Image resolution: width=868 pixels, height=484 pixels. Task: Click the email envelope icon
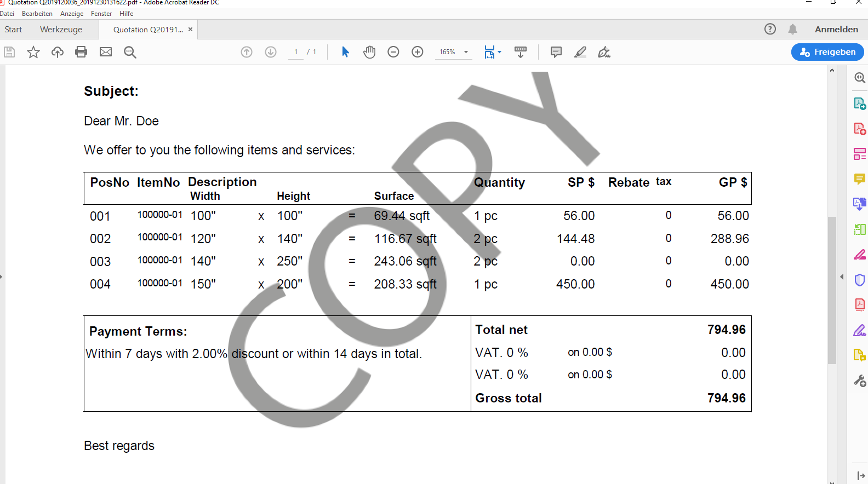(x=106, y=52)
